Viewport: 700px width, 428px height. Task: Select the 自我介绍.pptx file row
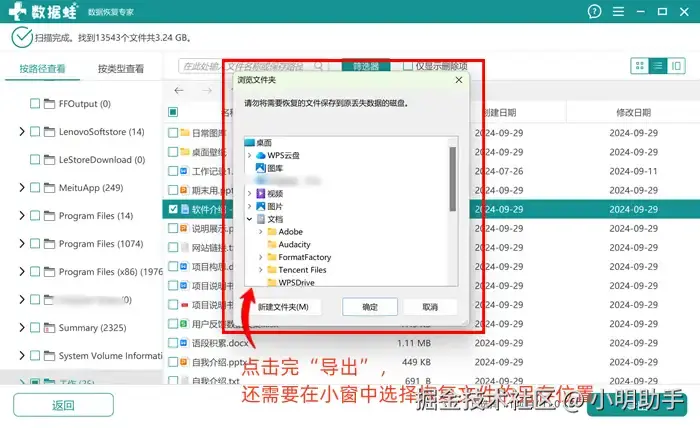click(432, 362)
